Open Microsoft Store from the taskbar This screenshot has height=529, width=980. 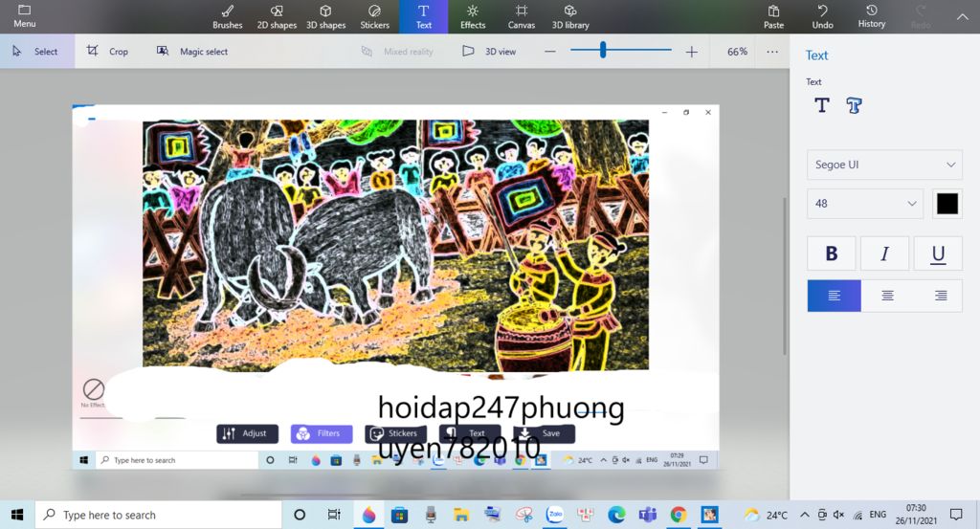pos(399,515)
